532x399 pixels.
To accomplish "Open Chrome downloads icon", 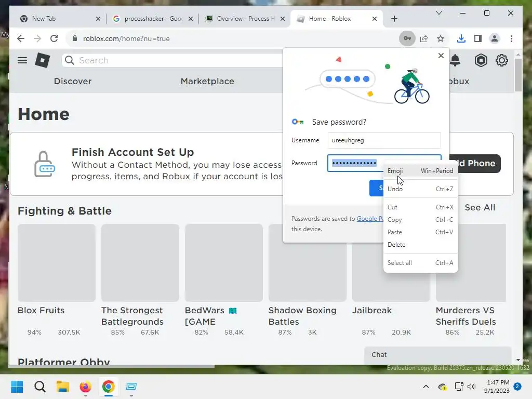I will 461,38.
